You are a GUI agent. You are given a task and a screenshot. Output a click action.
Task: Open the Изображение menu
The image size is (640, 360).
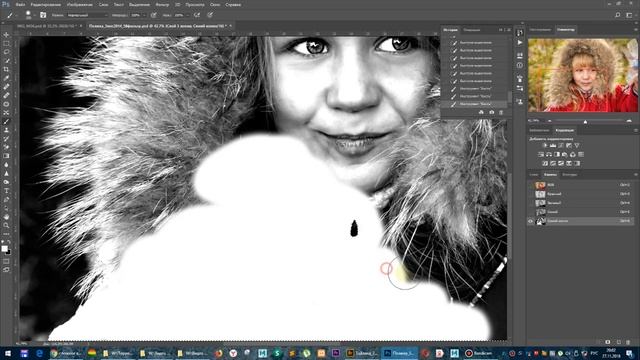tap(79, 4)
